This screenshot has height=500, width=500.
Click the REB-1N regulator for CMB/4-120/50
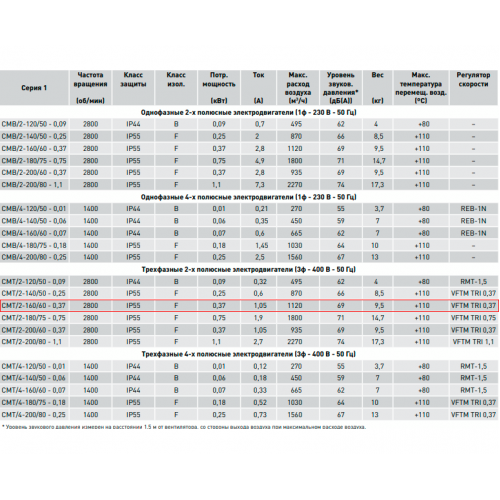point(473,209)
